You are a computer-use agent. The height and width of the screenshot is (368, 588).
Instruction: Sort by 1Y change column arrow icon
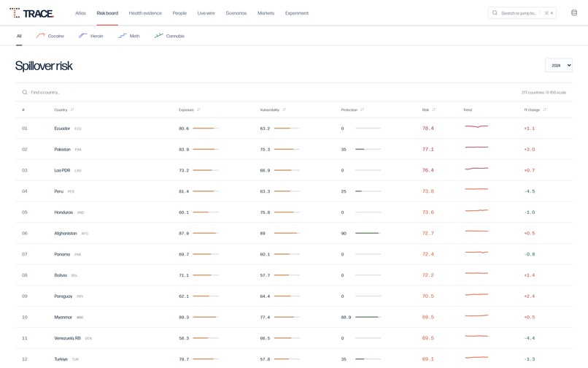click(544, 110)
